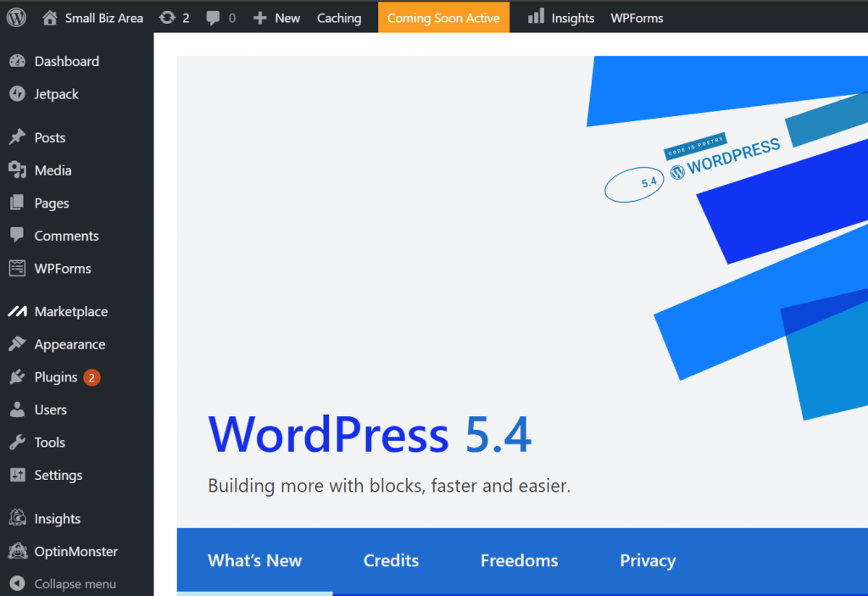
Task: Switch to the Privacy tab
Action: pyautogui.click(x=648, y=560)
